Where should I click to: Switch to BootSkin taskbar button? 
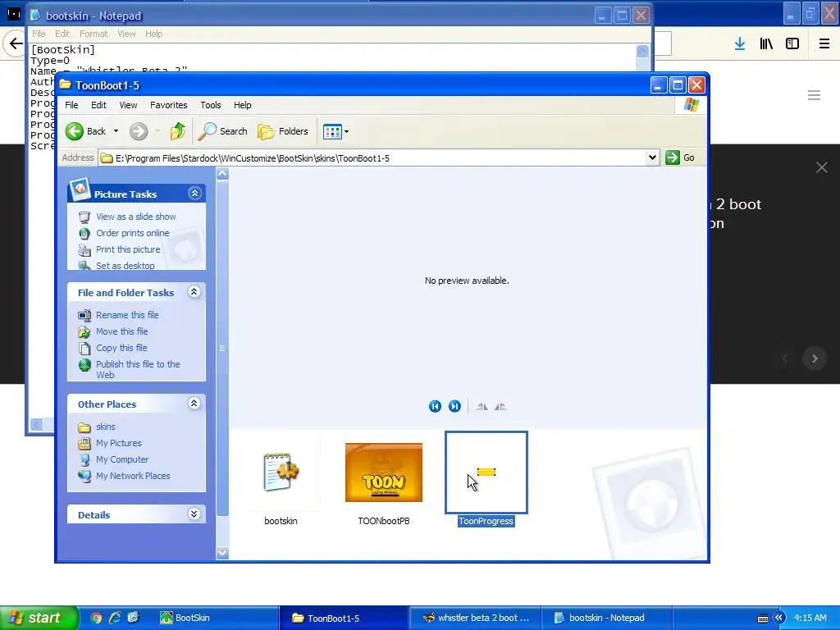217,618
